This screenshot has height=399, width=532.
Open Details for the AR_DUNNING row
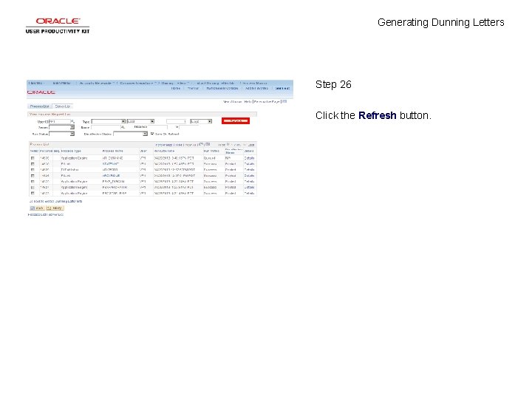point(250,158)
